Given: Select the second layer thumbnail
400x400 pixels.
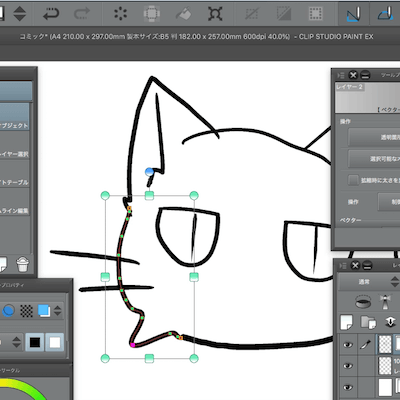Looking at the screenshot, I should click(385, 366).
